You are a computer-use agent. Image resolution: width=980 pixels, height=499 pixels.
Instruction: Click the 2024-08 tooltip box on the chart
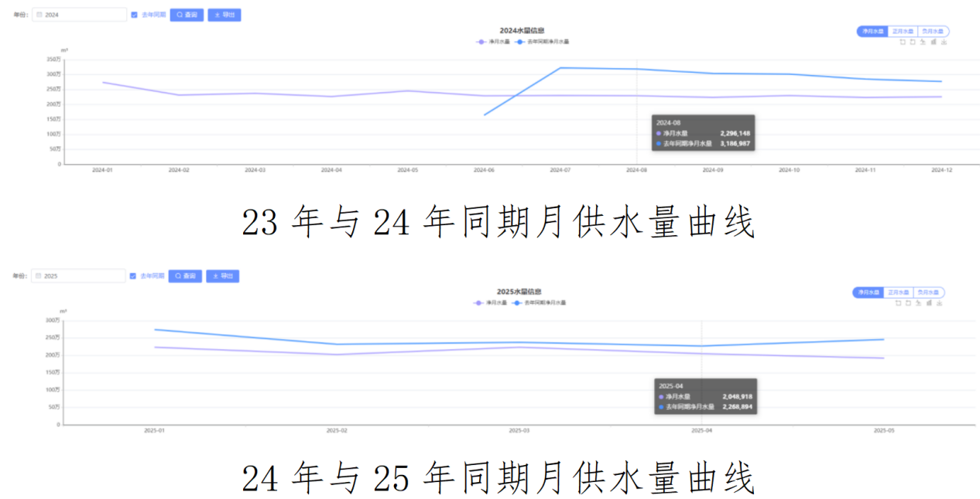(703, 132)
